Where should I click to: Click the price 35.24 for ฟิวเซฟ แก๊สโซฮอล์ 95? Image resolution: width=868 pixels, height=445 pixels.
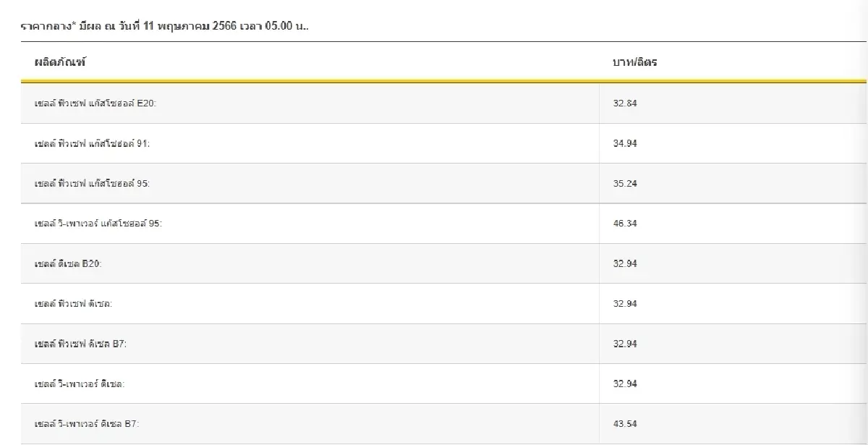tap(625, 184)
